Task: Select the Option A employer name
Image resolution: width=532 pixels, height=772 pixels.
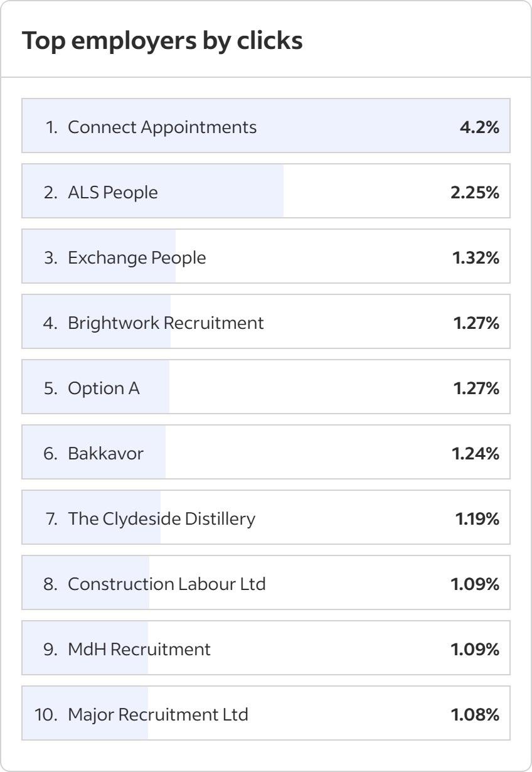Action: point(104,388)
